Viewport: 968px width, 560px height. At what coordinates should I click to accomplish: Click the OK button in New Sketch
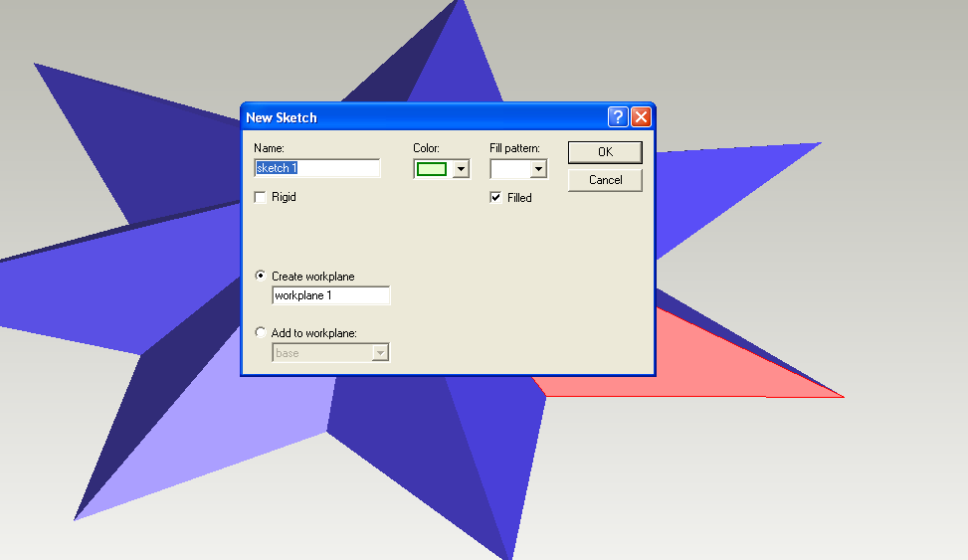[x=605, y=152]
